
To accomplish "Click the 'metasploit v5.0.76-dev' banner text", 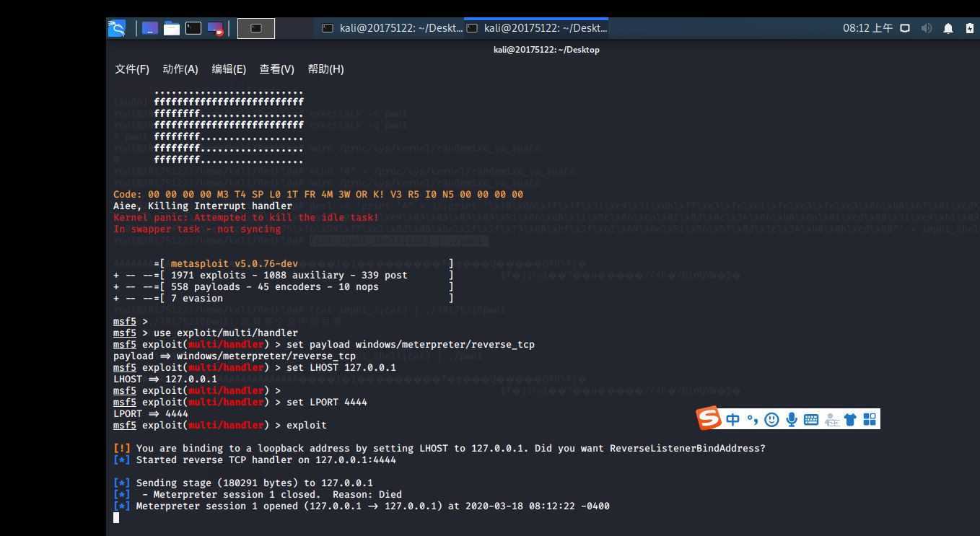I will pyautogui.click(x=234, y=263).
